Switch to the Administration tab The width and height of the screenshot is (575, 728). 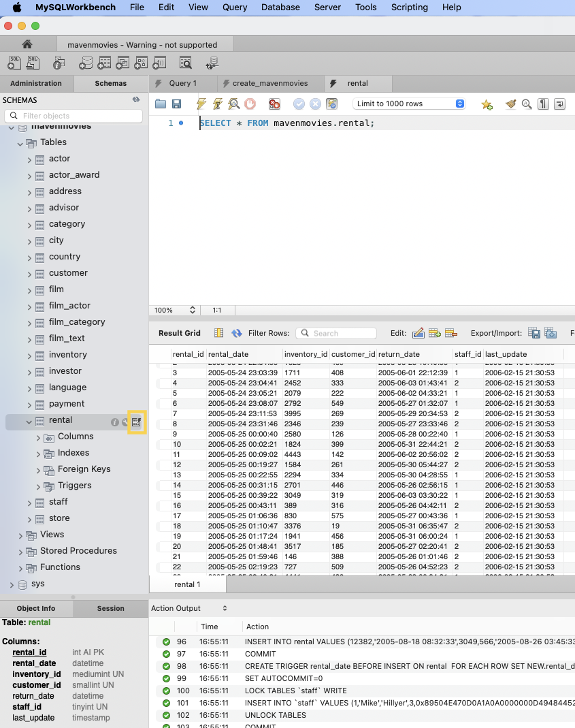tap(36, 83)
